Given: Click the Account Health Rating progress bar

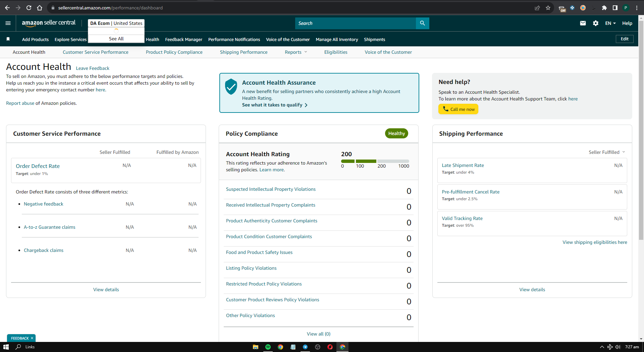Looking at the screenshot, I should tap(375, 161).
